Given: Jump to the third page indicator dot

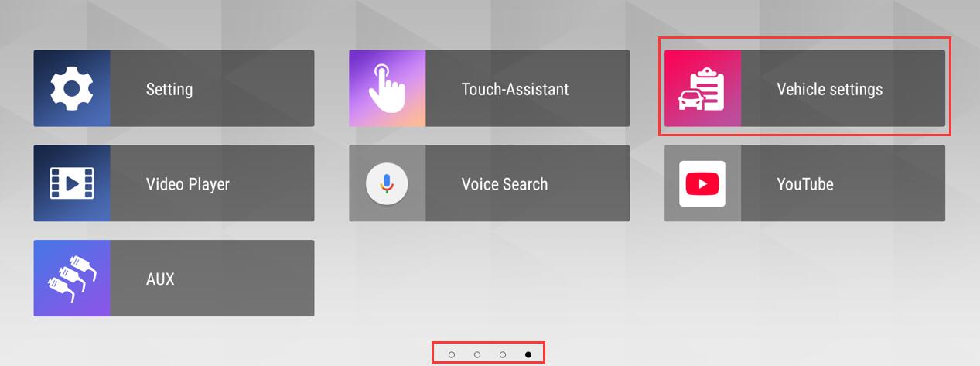Looking at the screenshot, I should tap(503, 354).
